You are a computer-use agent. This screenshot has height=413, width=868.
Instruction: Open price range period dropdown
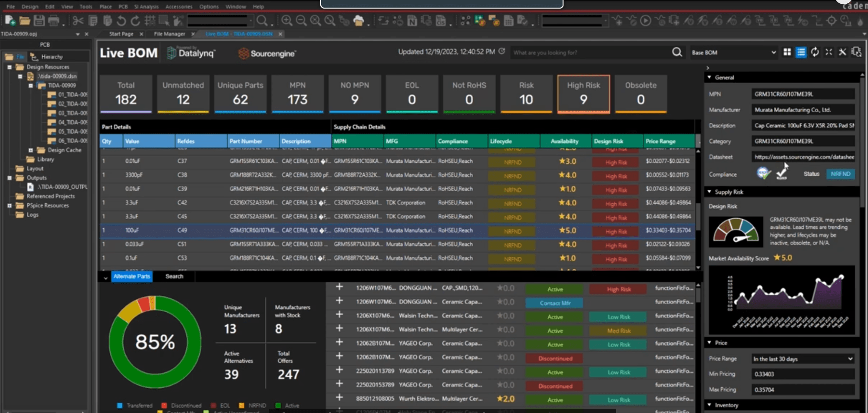pyautogui.click(x=803, y=359)
